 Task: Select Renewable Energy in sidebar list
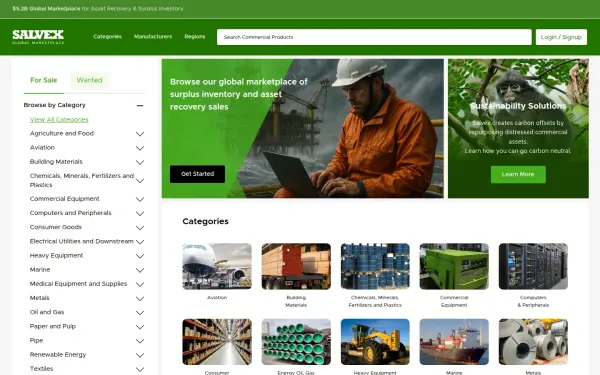(x=58, y=354)
